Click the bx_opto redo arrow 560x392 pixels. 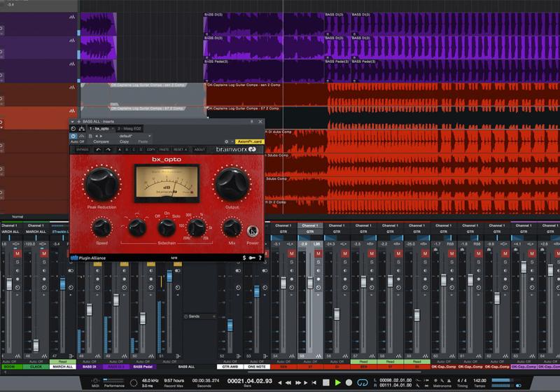108,150
